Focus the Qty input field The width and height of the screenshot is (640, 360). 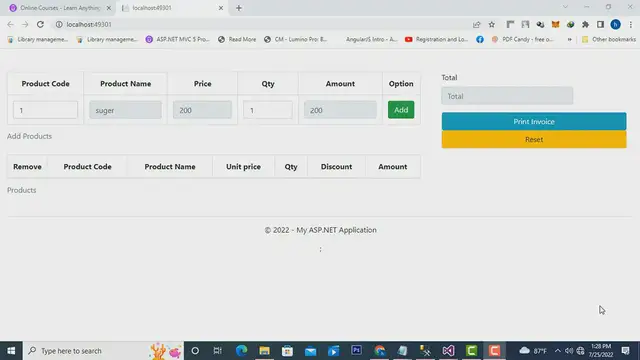click(268, 110)
